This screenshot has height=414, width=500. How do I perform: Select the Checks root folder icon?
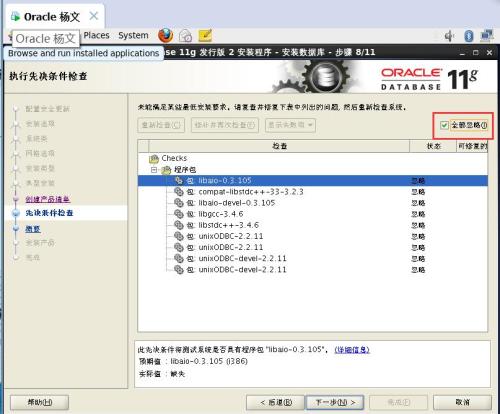(154, 158)
